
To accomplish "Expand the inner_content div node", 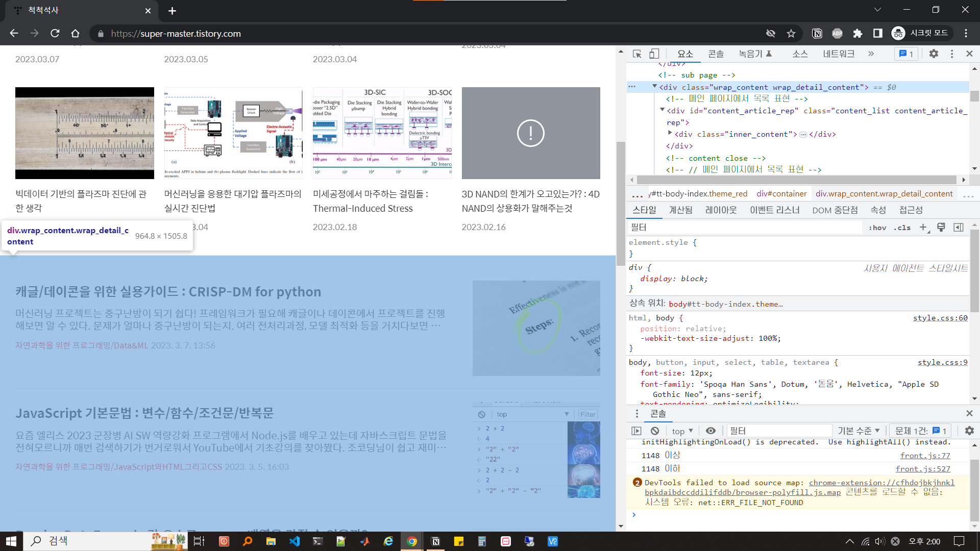I will [670, 133].
